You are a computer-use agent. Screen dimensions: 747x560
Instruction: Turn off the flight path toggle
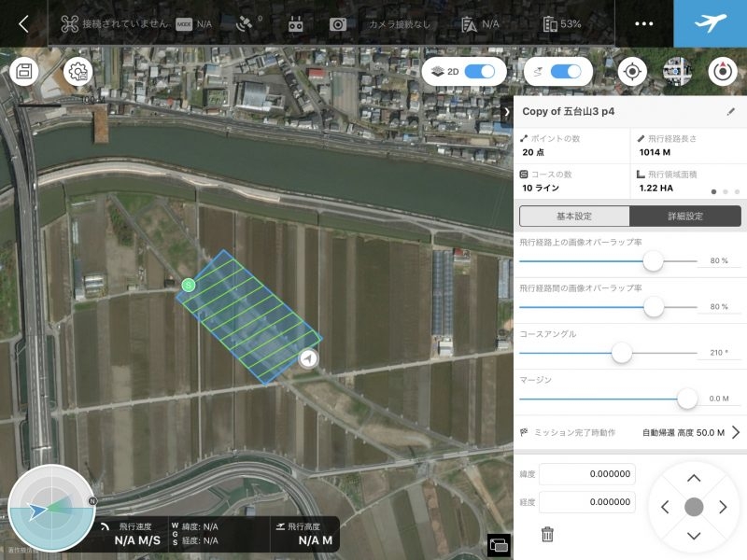pos(566,69)
